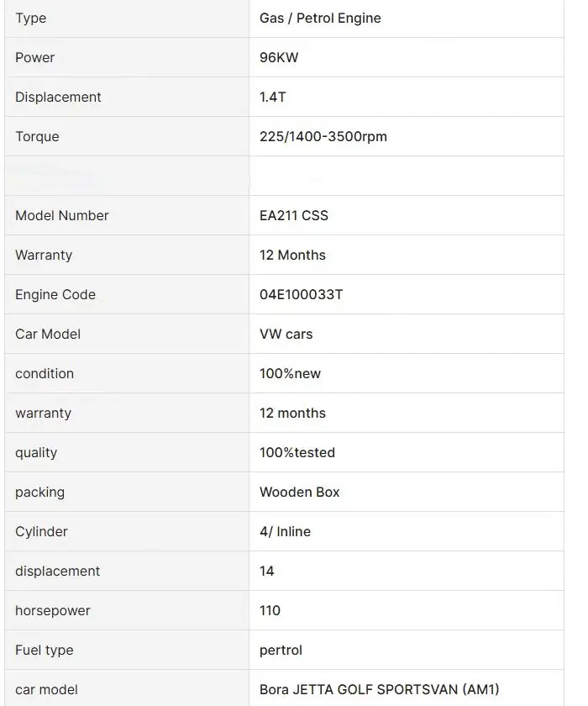Select engine code 04E100033T

[x=301, y=294]
